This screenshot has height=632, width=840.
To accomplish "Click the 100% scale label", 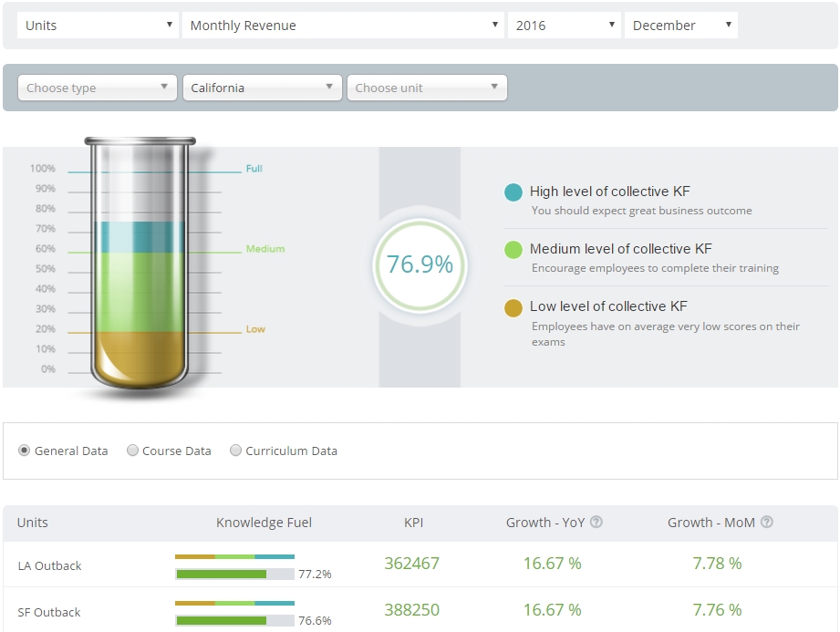I will coord(43,168).
